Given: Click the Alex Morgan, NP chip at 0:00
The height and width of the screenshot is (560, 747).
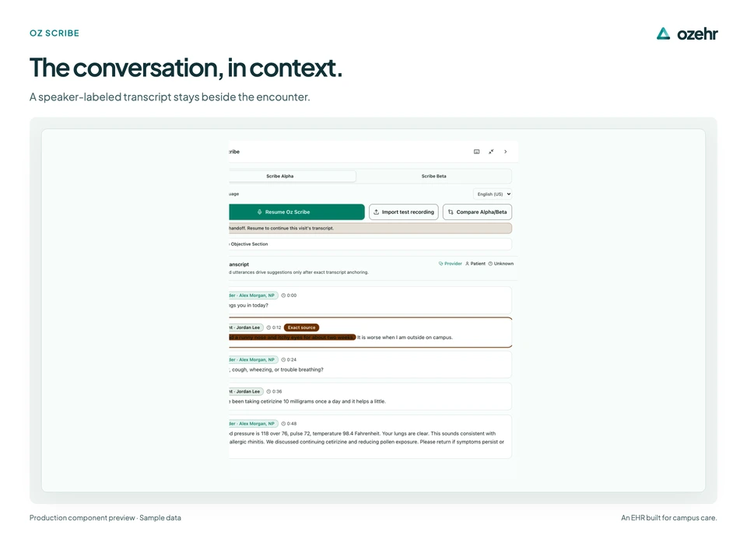Looking at the screenshot, I should click(254, 296).
